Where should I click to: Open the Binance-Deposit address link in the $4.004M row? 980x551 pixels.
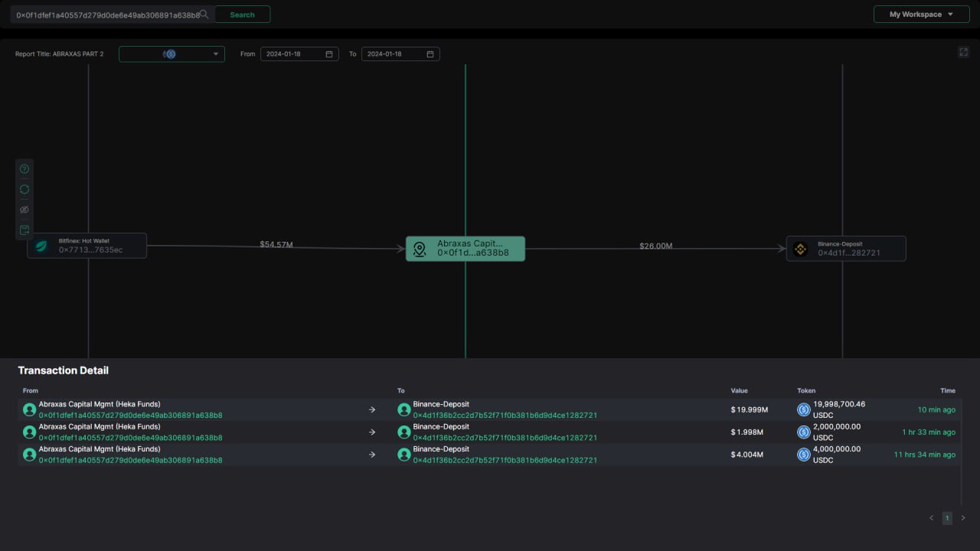[x=505, y=460]
